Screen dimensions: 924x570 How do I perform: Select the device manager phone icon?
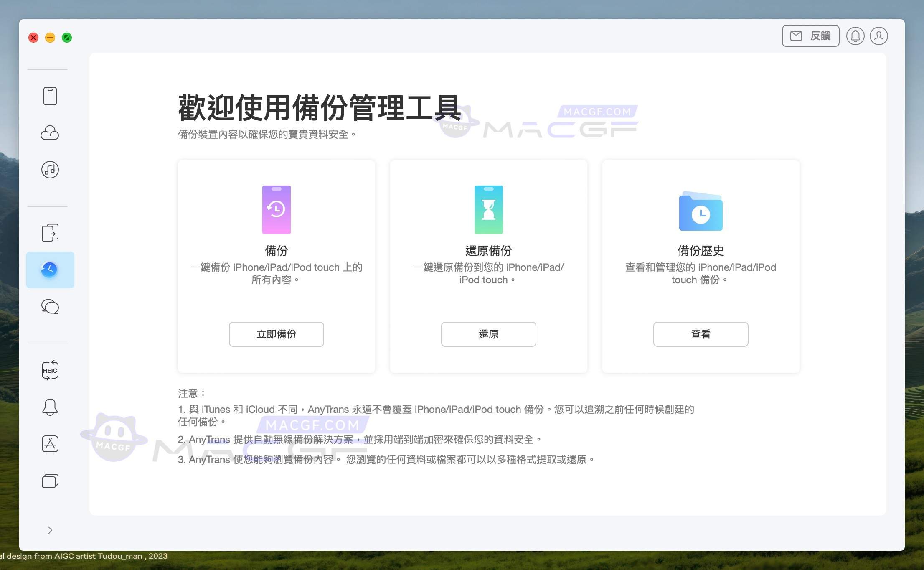click(x=50, y=95)
